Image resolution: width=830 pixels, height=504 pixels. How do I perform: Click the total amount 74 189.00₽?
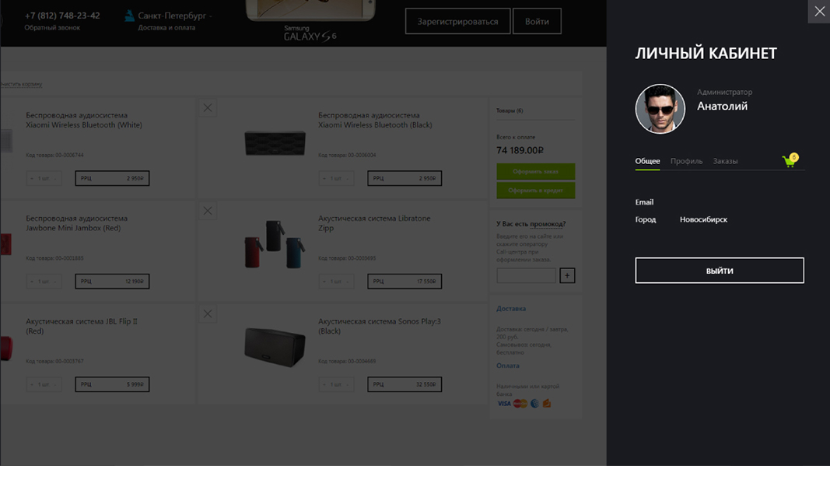click(x=520, y=150)
